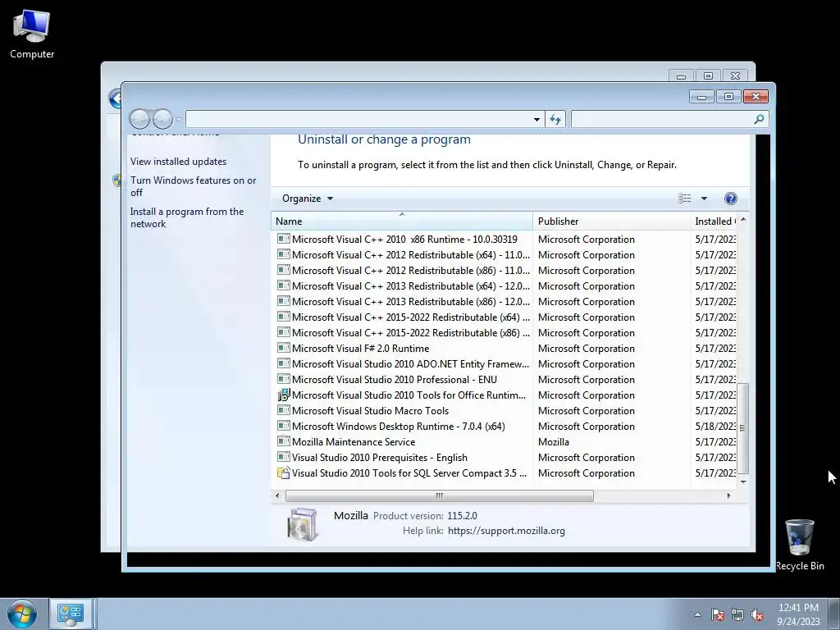Open the Windows Start menu orb
This screenshot has width=840, height=630.
tap(22, 614)
